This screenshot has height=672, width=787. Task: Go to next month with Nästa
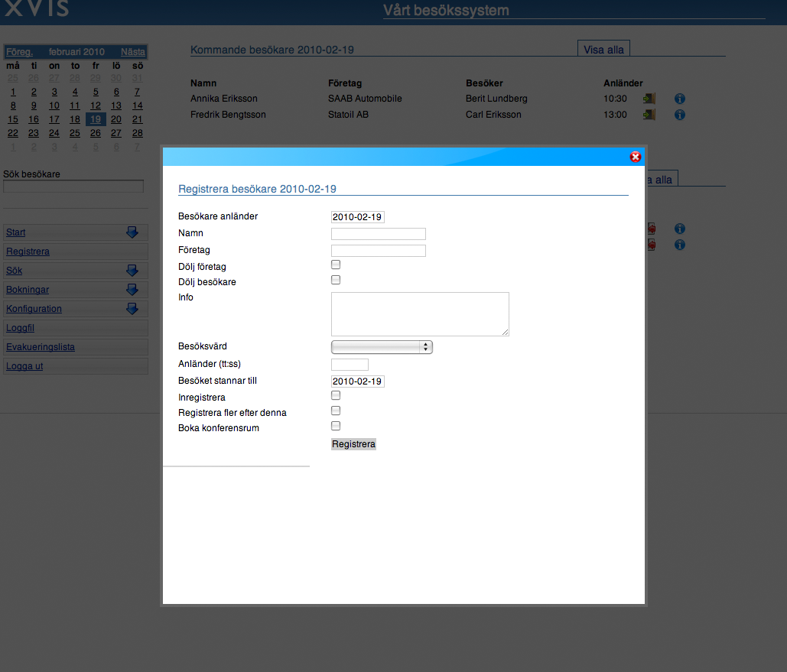pyautogui.click(x=133, y=52)
